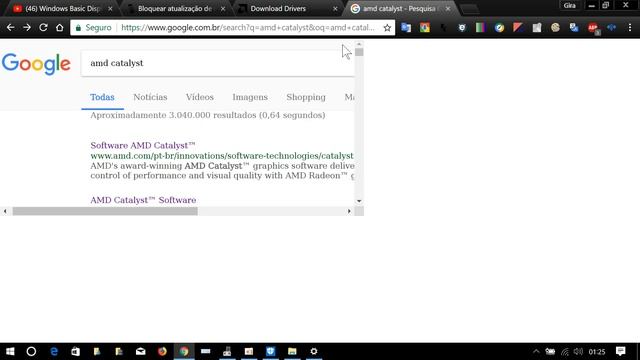
Task: Open Microsoft Store from the taskbar
Action: [76, 351]
